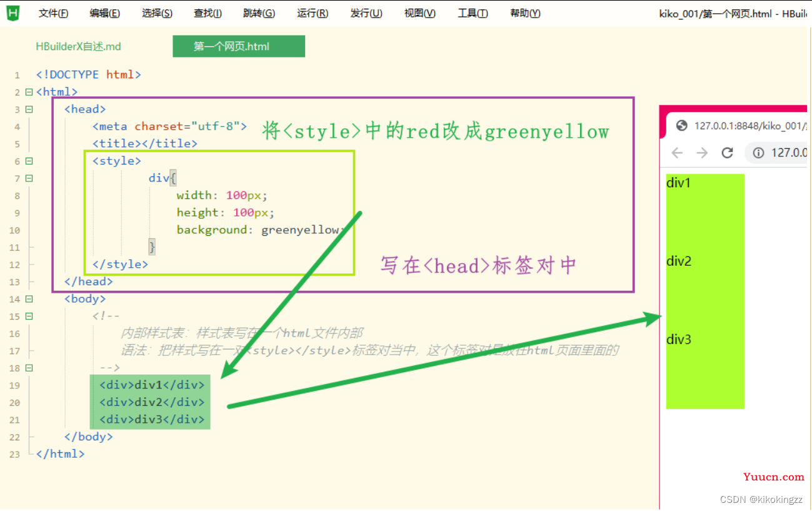812x511 pixels.
Task: Click the browser forward arrow
Action: (702, 153)
